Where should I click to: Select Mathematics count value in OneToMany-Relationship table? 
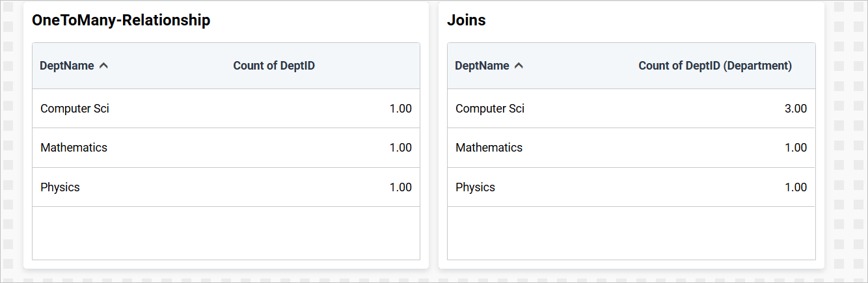pos(401,148)
